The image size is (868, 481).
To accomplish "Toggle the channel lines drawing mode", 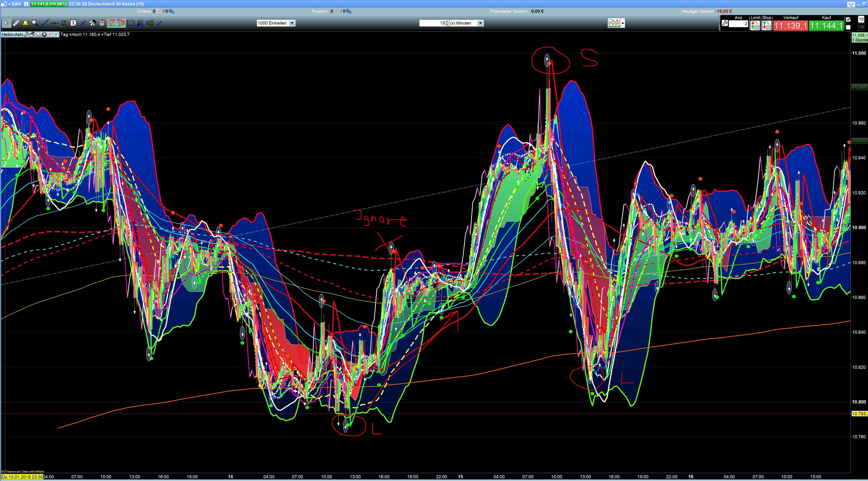I will 112,23.
